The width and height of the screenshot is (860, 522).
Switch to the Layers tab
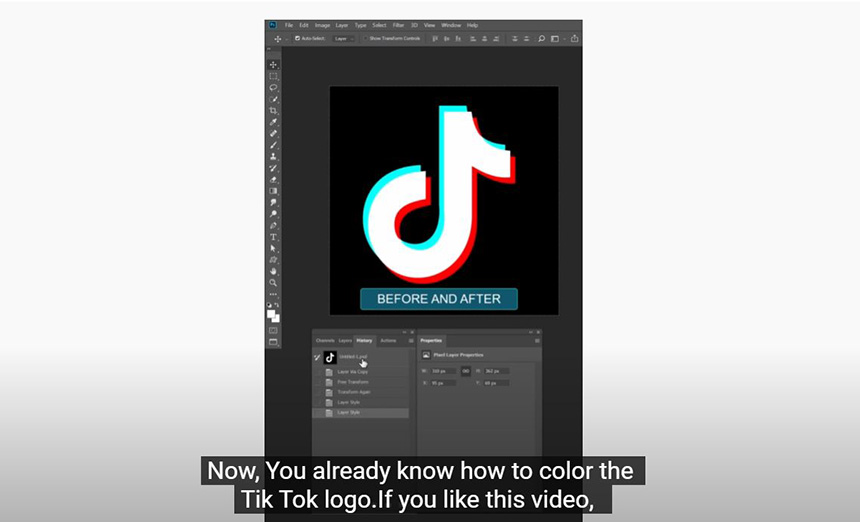tap(345, 341)
